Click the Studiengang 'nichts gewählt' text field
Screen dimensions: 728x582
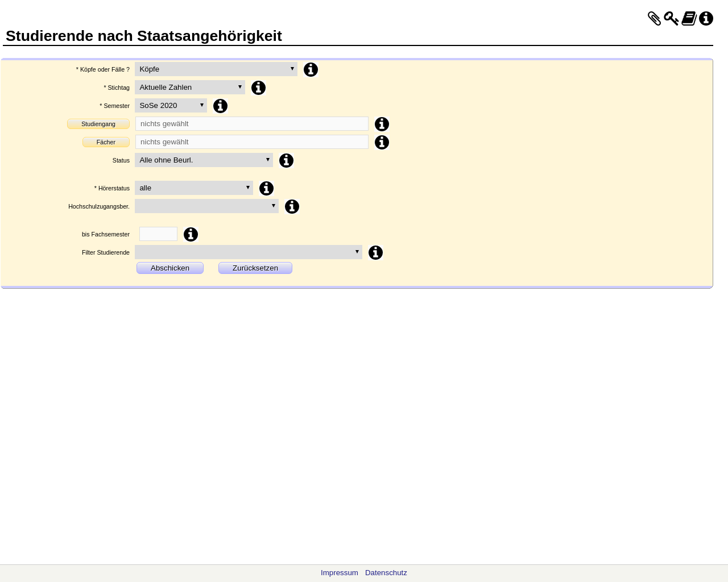(252, 124)
